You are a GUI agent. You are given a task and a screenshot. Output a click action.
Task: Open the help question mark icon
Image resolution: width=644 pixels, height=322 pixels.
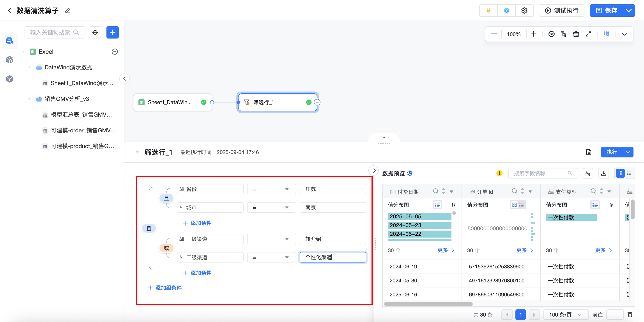point(506,10)
